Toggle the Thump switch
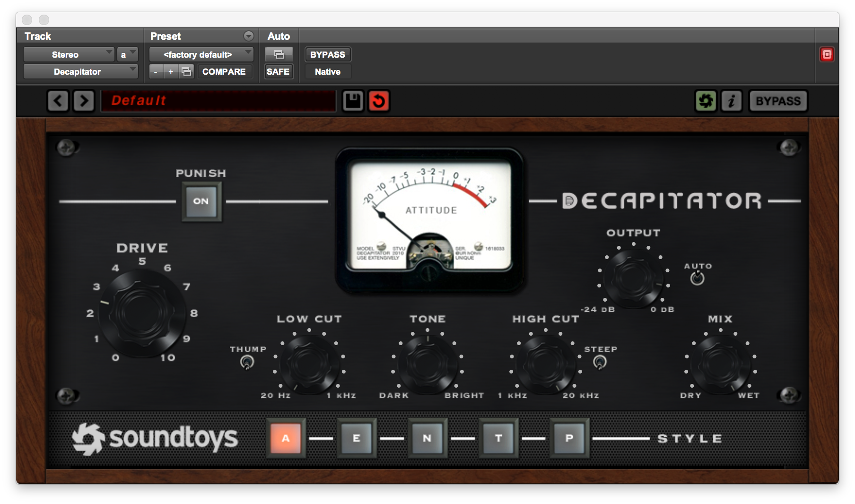Image resolution: width=855 pixels, height=504 pixels. click(247, 363)
